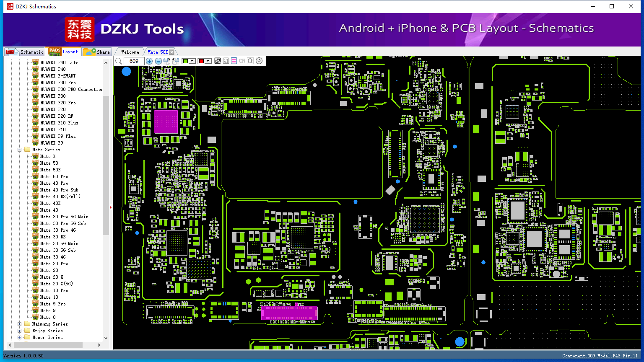Click the PADS icon beside Mate 40E
The image size is (644, 362).
click(x=35, y=203)
